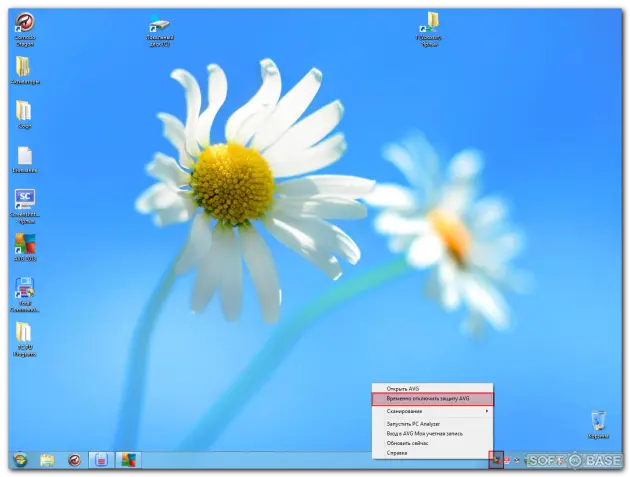
Task: Click the AVG icon pinned on taskbar
Action: (127, 459)
